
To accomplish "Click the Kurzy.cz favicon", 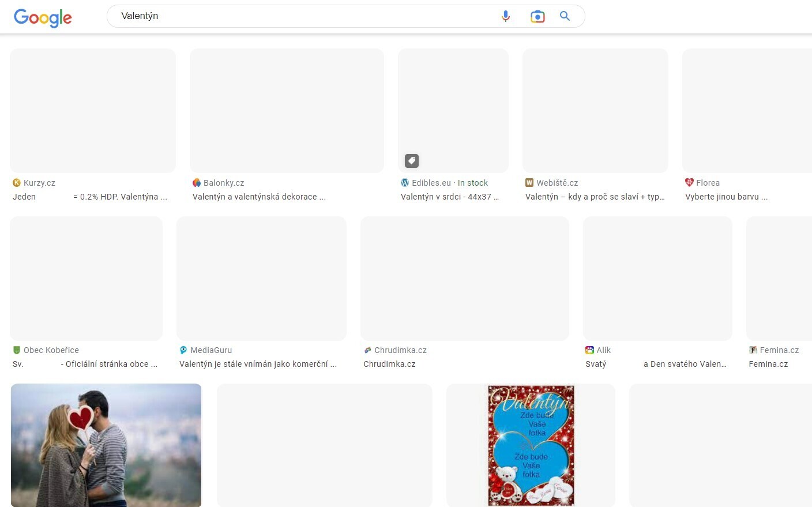I will [x=17, y=183].
